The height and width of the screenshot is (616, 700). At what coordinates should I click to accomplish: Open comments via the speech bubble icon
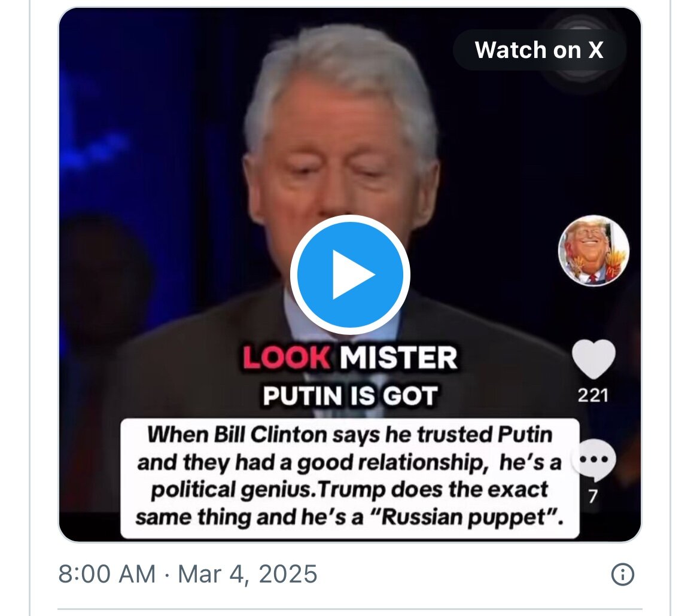point(593,461)
